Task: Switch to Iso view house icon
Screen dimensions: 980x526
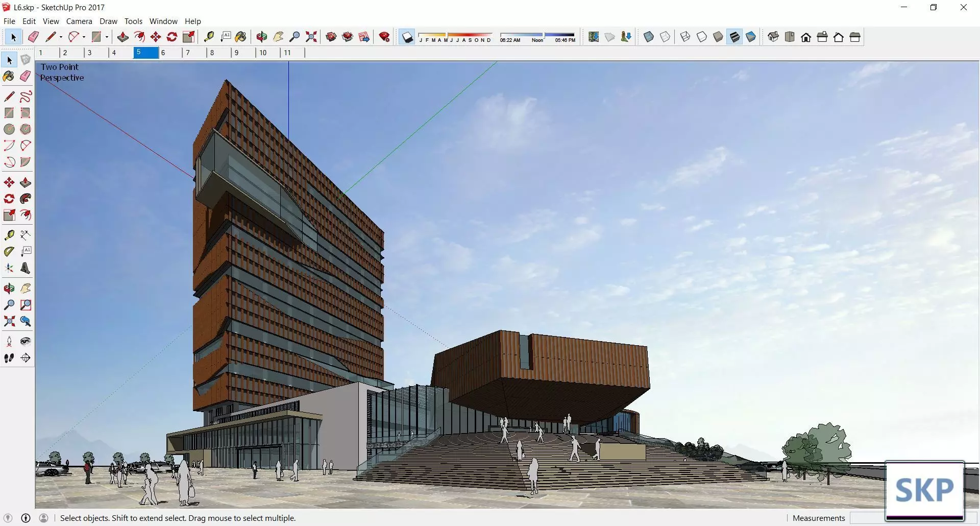Action: click(773, 37)
